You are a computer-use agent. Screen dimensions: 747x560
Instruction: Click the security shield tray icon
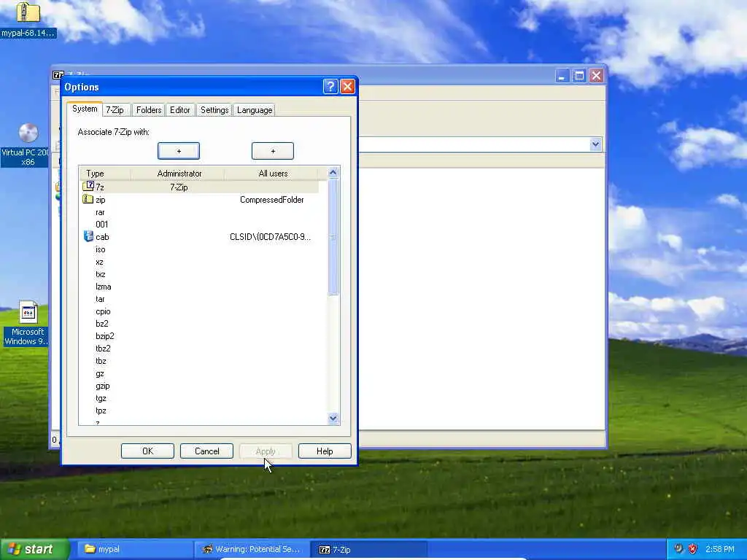(693, 549)
